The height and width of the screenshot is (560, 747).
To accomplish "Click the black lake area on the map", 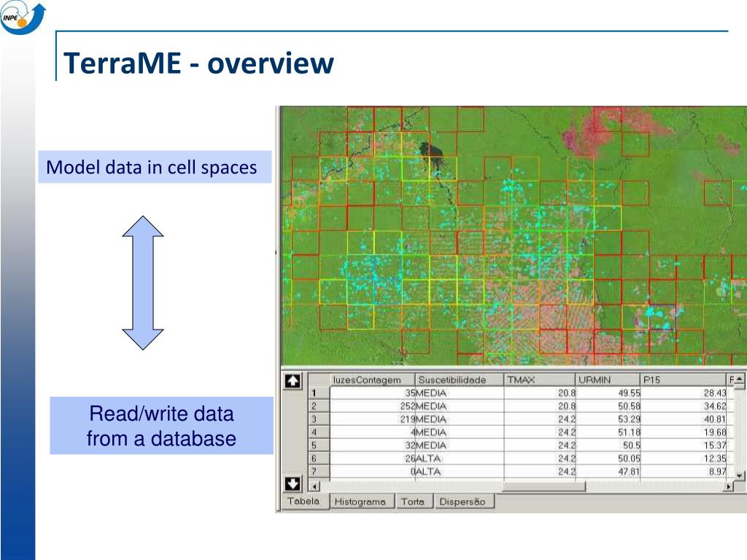I will click(x=433, y=153).
